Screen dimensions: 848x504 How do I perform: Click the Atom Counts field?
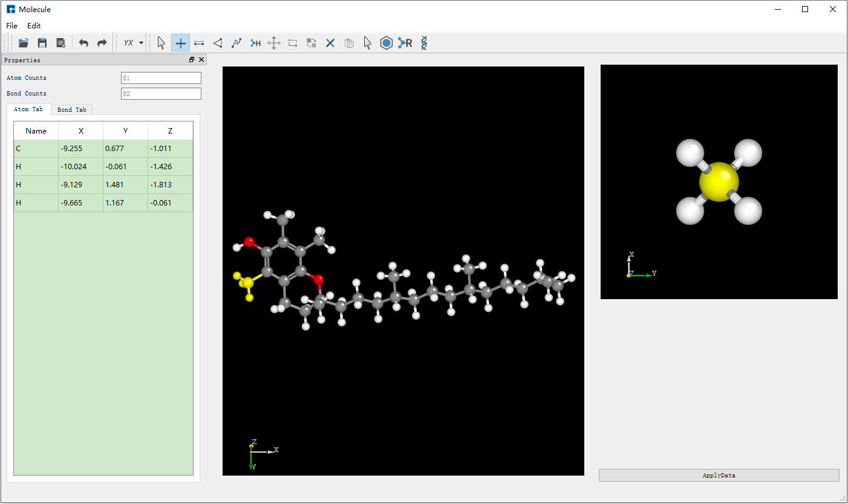pyautogui.click(x=161, y=78)
